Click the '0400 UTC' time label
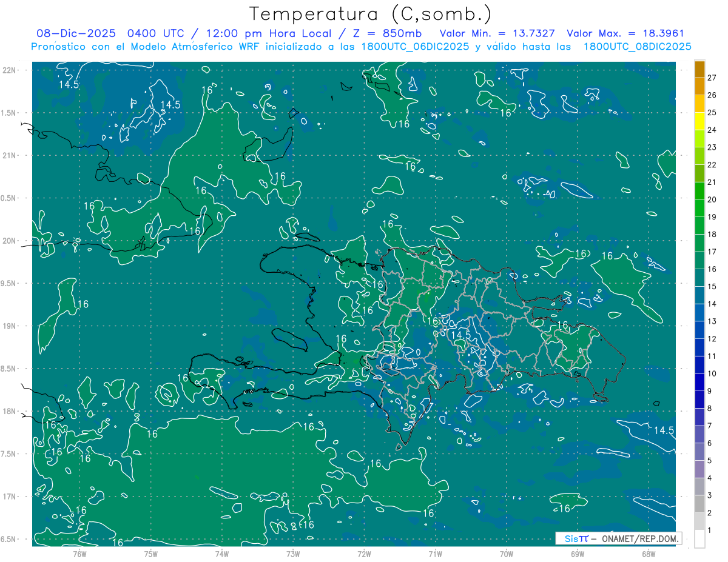728x562 pixels. [x=157, y=33]
